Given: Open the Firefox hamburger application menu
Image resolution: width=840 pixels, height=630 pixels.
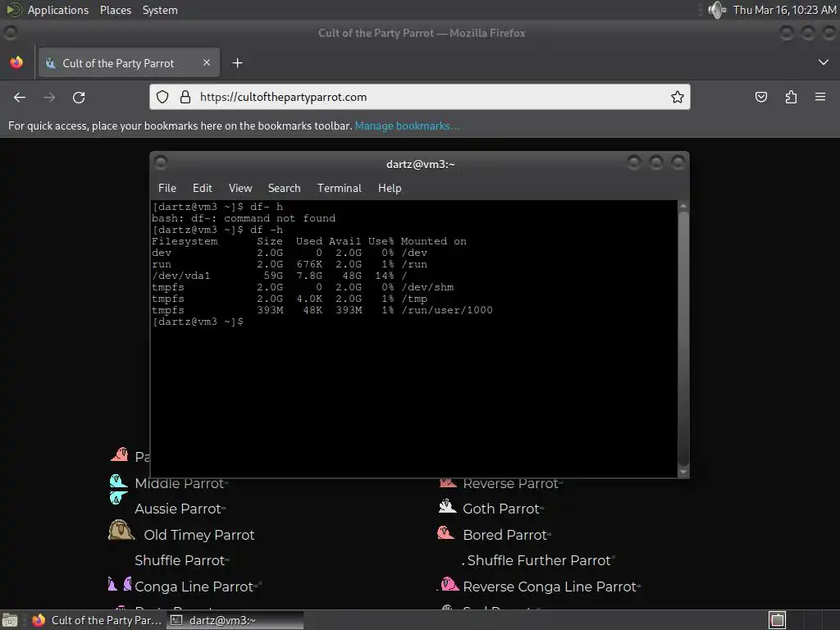Looking at the screenshot, I should [x=819, y=97].
